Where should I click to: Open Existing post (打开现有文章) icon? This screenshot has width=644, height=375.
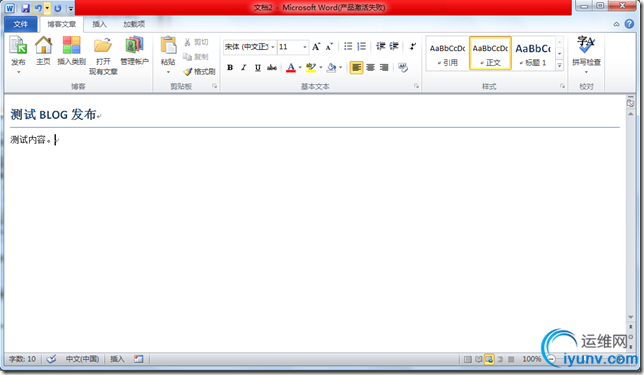(x=103, y=45)
